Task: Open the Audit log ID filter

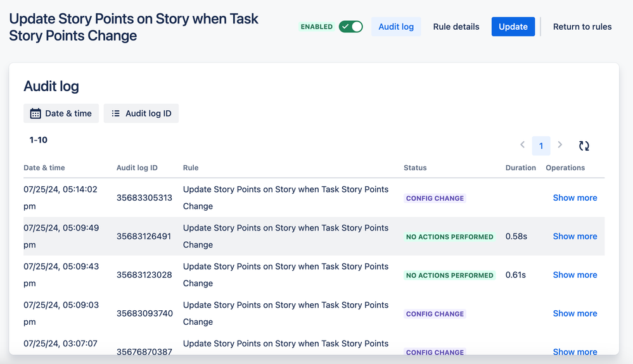Action: pos(141,113)
